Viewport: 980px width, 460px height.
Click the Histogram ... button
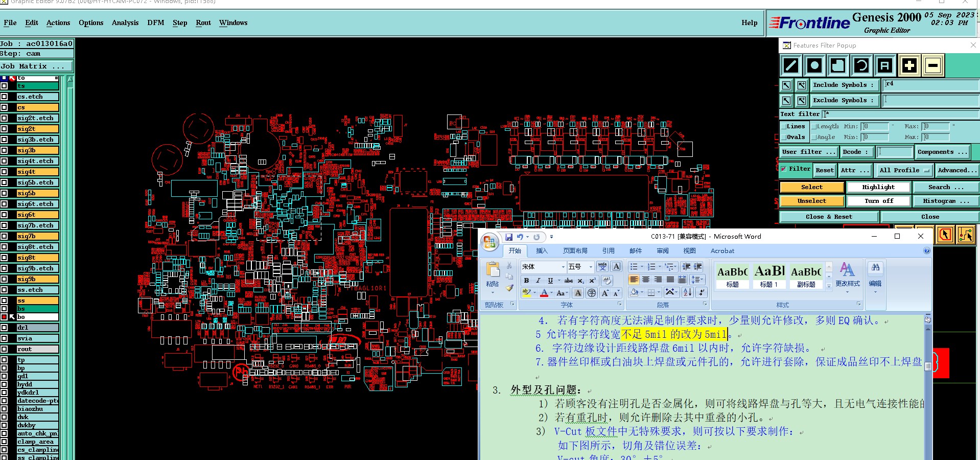946,201
